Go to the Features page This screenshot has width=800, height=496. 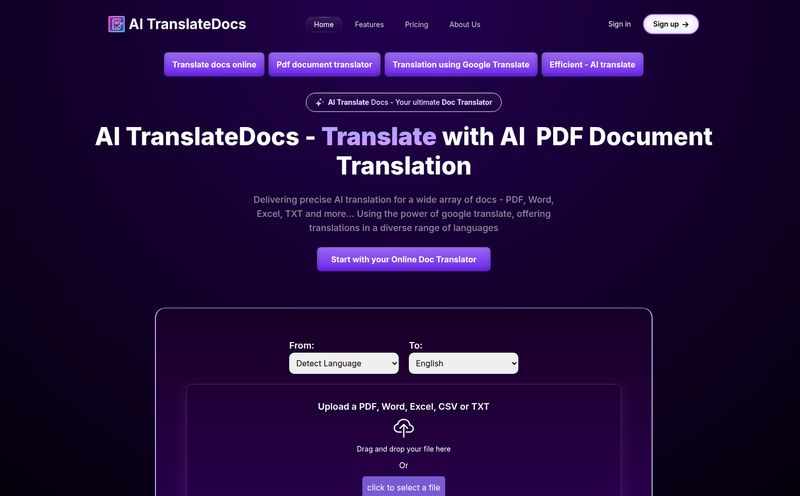click(x=369, y=24)
